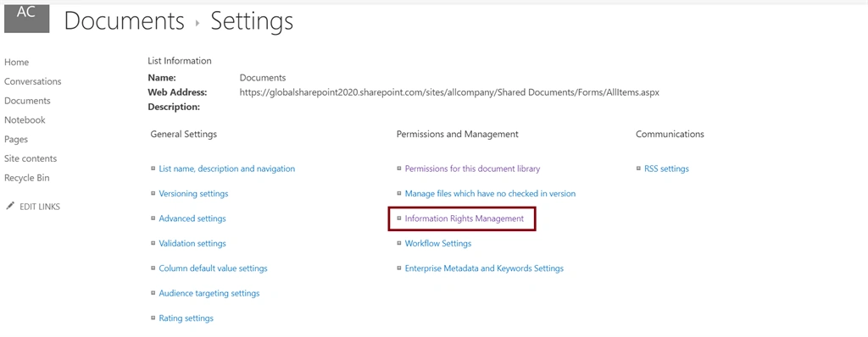
Task: Open Documents in the left navigation
Action: coord(27,101)
